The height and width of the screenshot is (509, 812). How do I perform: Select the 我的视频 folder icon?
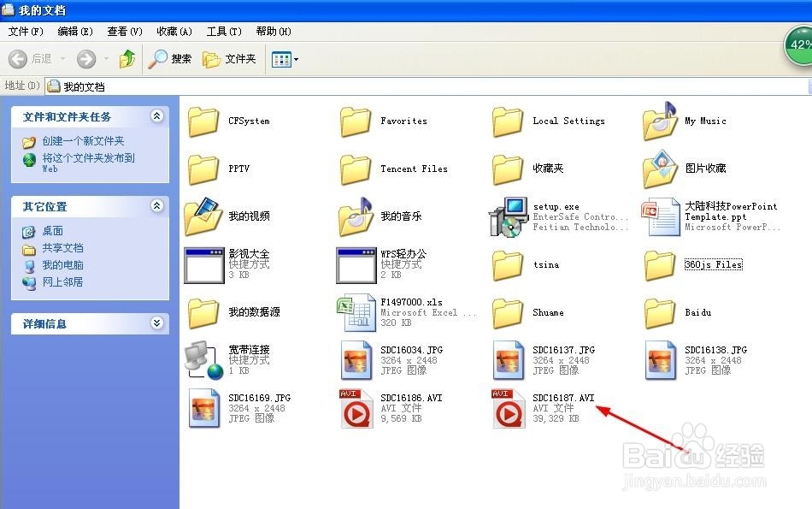click(203, 216)
